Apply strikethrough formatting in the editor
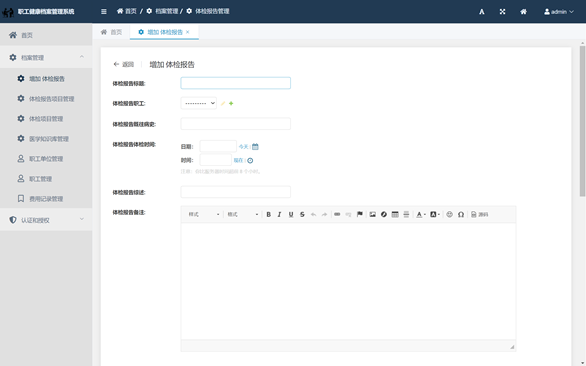This screenshot has width=586, height=366. tap(302, 214)
